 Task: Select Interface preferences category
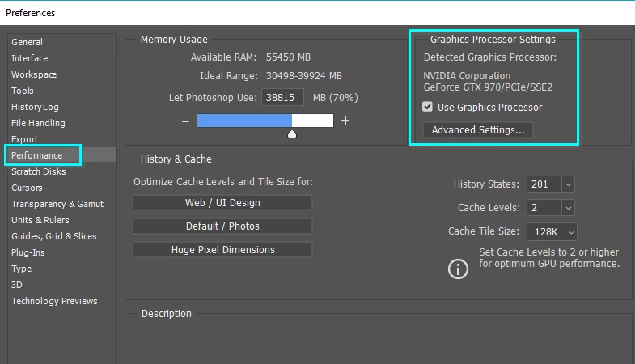pos(30,58)
